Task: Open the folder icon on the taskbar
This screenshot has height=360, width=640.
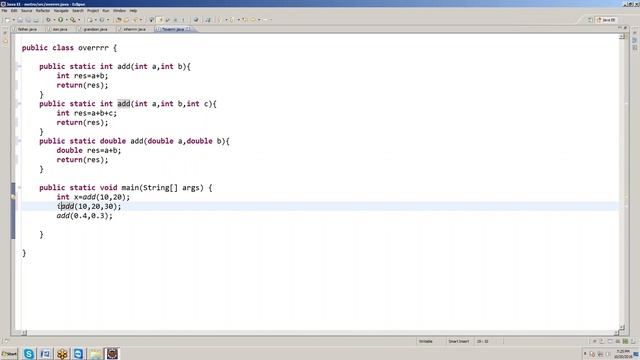Action: [96, 353]
